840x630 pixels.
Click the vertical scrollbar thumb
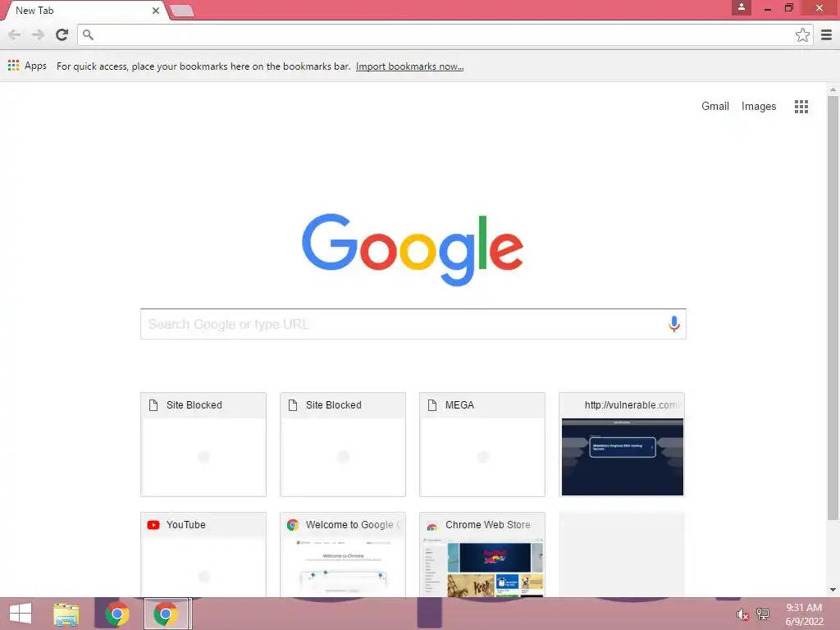pos(833,308)
